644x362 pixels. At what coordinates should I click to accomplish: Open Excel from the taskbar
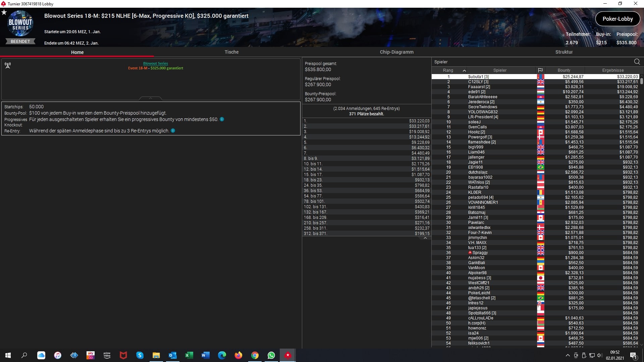coord(189,355)
